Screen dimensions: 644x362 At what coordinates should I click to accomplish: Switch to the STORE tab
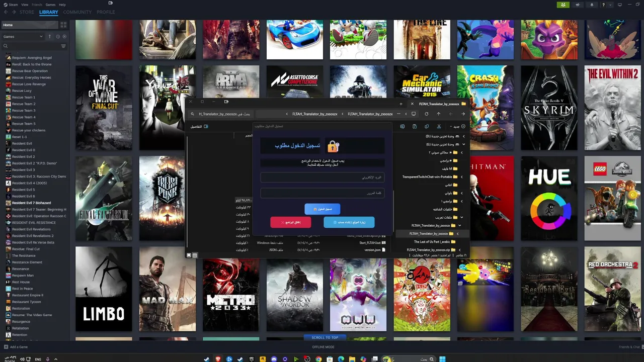coord(27,12)
